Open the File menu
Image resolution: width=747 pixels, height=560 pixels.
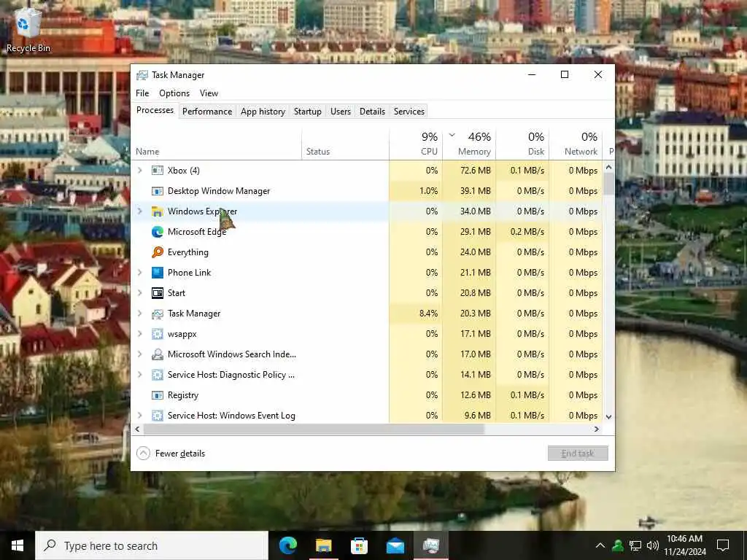coord(142,93)
